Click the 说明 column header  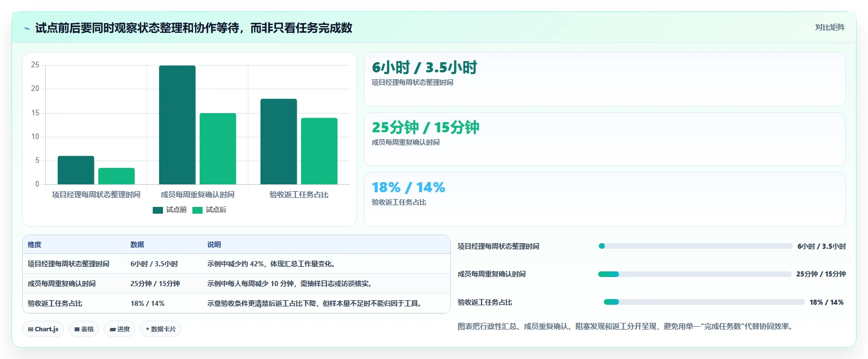coord(214,245)
